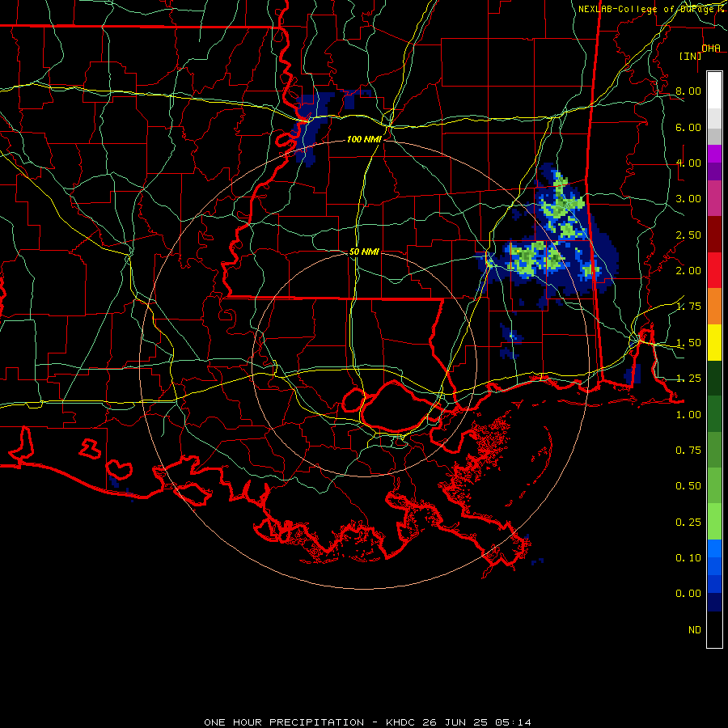The height and width of the screenshot is (728, 728).
Task: Click the white swatch beside 8.00
Action: (x=714, y=90)
